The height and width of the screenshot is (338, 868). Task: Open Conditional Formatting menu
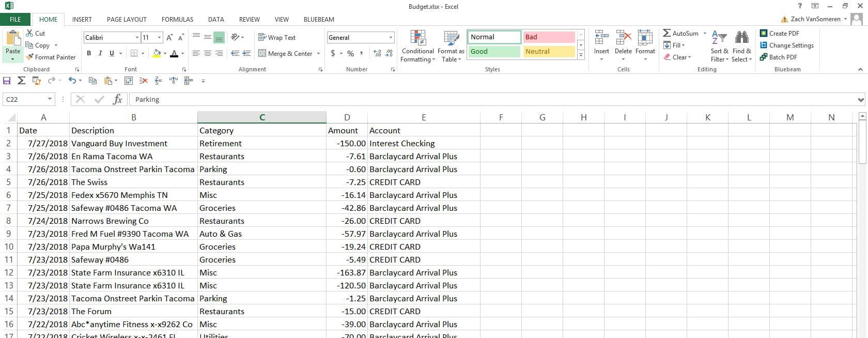(417, 47)
